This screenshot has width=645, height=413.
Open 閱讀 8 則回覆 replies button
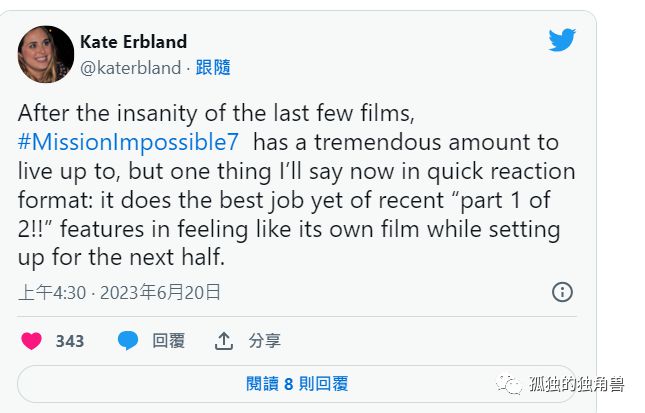pos(297,384)
